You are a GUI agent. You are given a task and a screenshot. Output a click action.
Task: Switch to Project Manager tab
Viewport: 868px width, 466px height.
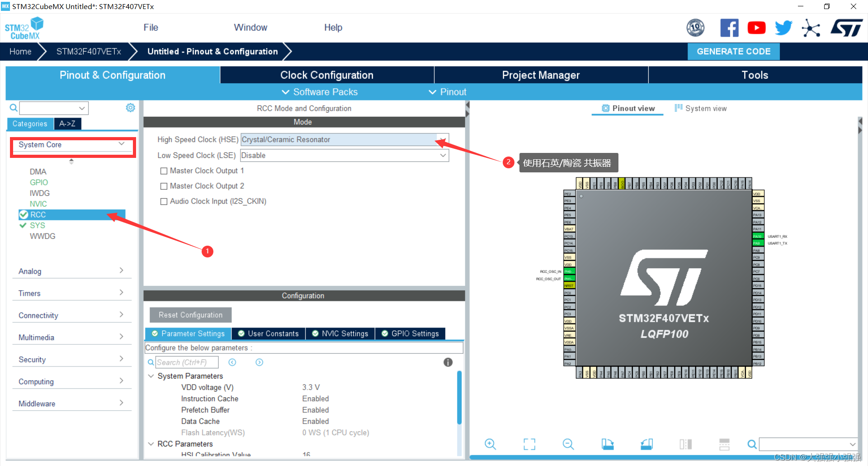coord(541,75)
